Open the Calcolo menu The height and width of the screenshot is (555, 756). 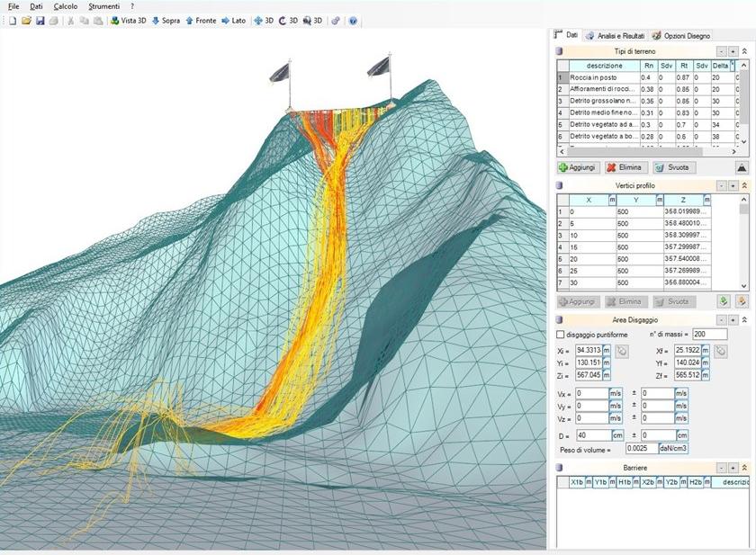click(x=65, y=5)
